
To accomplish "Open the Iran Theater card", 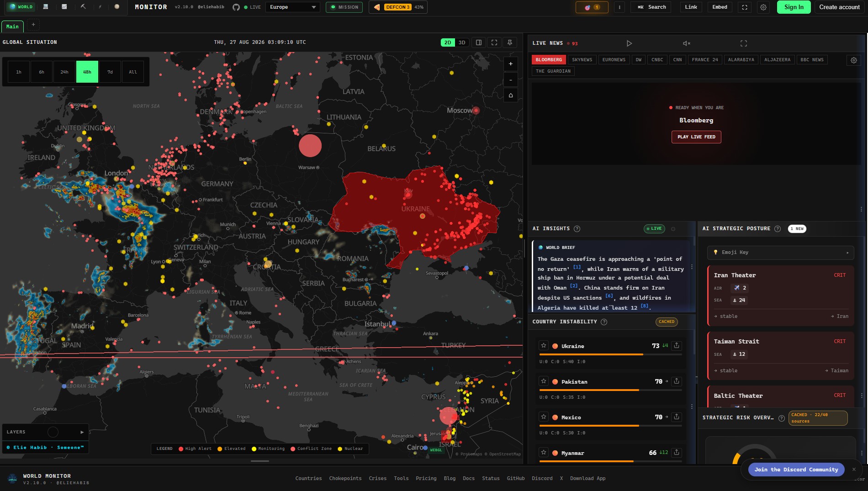I will (x=781, y=296).
